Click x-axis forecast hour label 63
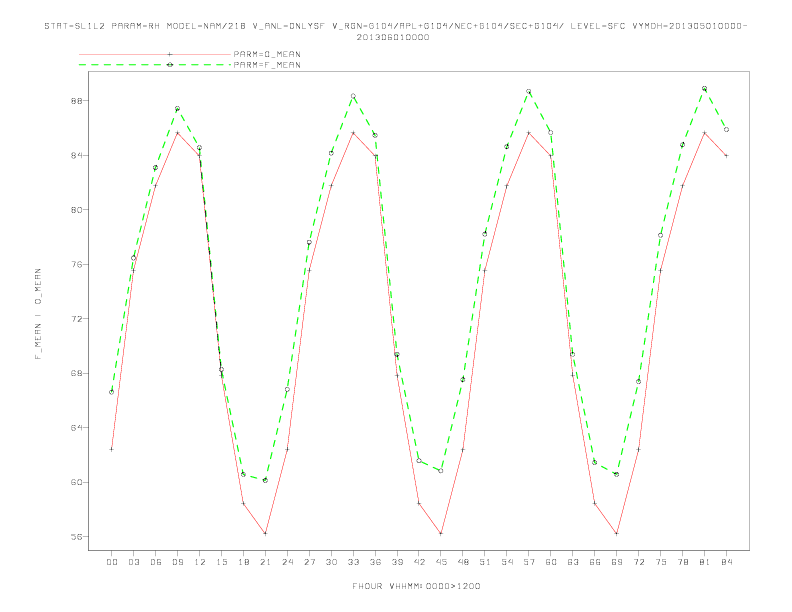 [x=573, y=562]
